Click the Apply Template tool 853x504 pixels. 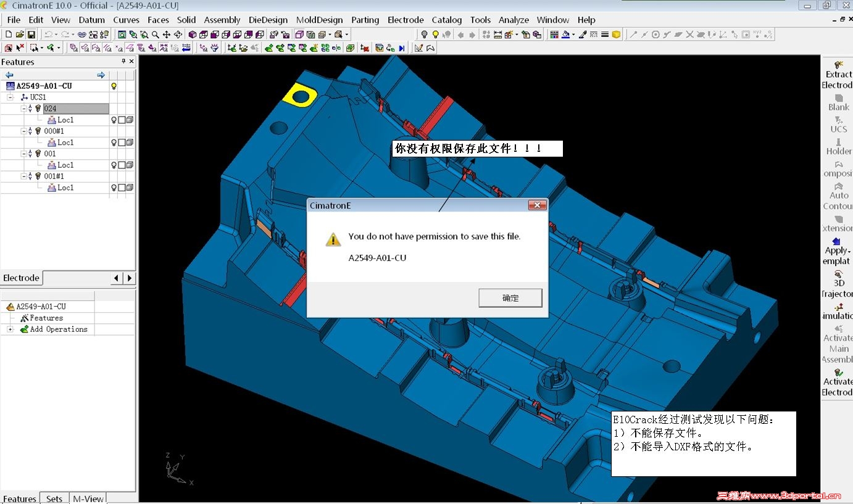(837, 251)
